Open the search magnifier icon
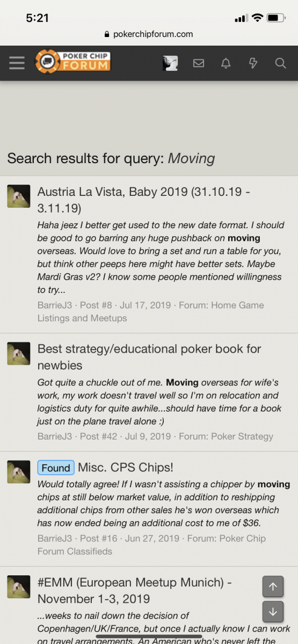Screen dimensions: 298x644 tap(280, 63)
